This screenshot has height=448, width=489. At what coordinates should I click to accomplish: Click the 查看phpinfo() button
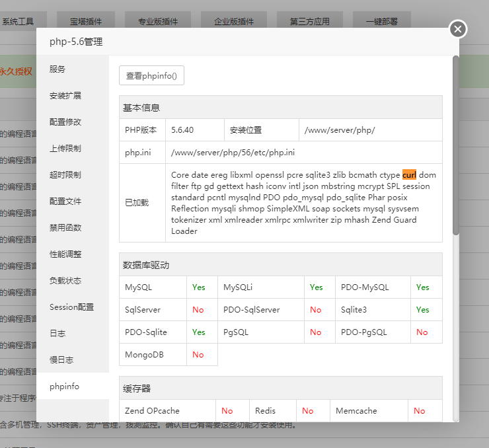pos(151,75)
